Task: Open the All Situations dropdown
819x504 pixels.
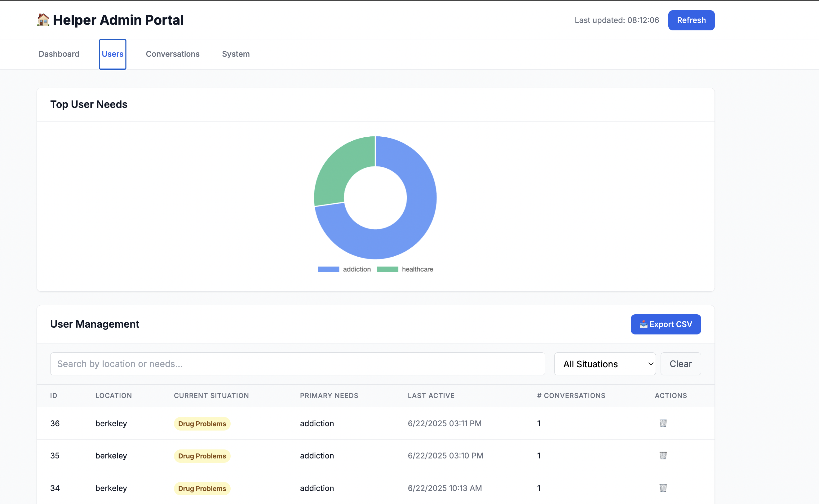Action: [x=605, y=364]
